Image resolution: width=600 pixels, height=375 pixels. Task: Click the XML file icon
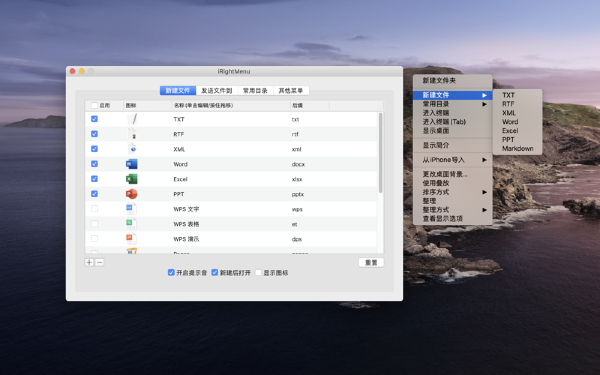coord(132,149)
